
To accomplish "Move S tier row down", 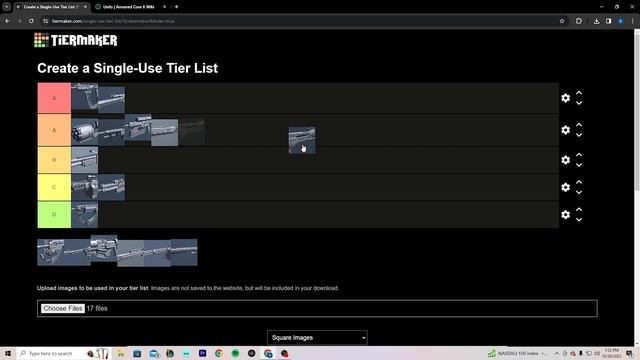I will (579, 103).
